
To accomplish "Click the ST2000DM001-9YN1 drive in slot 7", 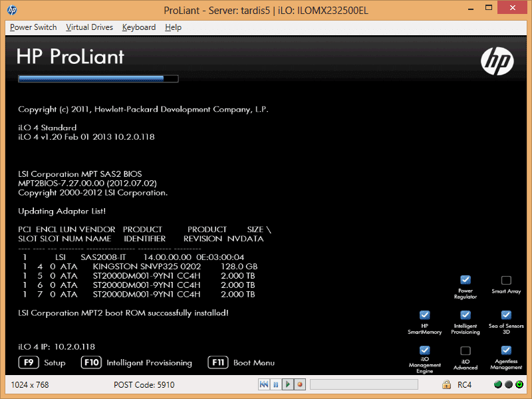I will click(x=146, y=294).
